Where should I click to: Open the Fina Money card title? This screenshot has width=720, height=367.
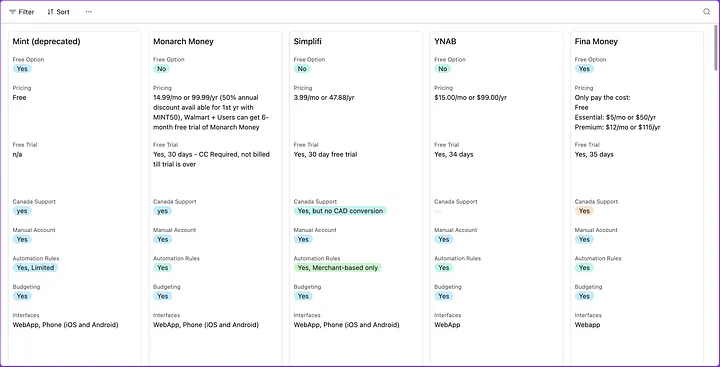596,41
